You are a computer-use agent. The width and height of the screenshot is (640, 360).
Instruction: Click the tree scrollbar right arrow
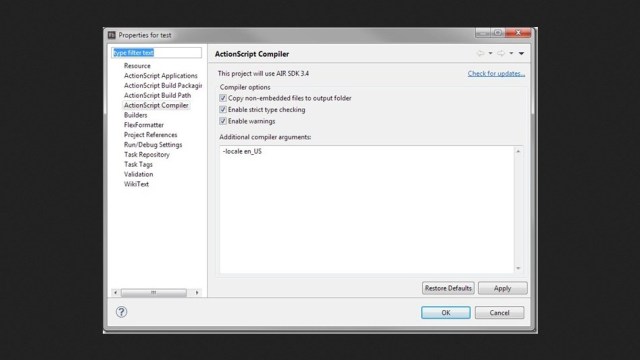tap(197, 293)
